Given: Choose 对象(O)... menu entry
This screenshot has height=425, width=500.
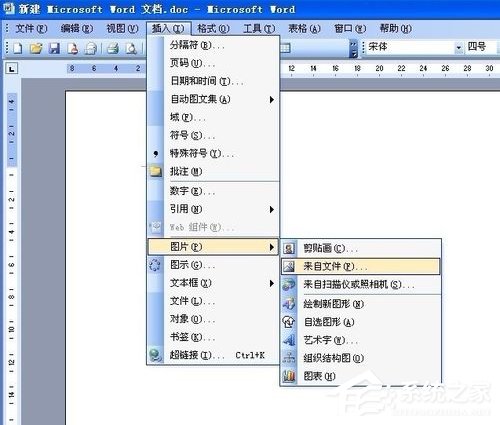Looking at the screenshot, I should pos(213,319).
